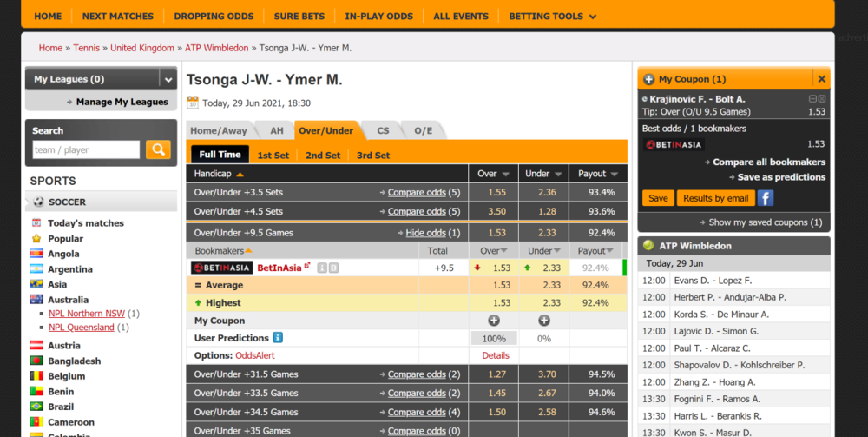The width and height of the screenshot is (868, 437).
Task: Click the team / player search field
Action: pos(86,149)
